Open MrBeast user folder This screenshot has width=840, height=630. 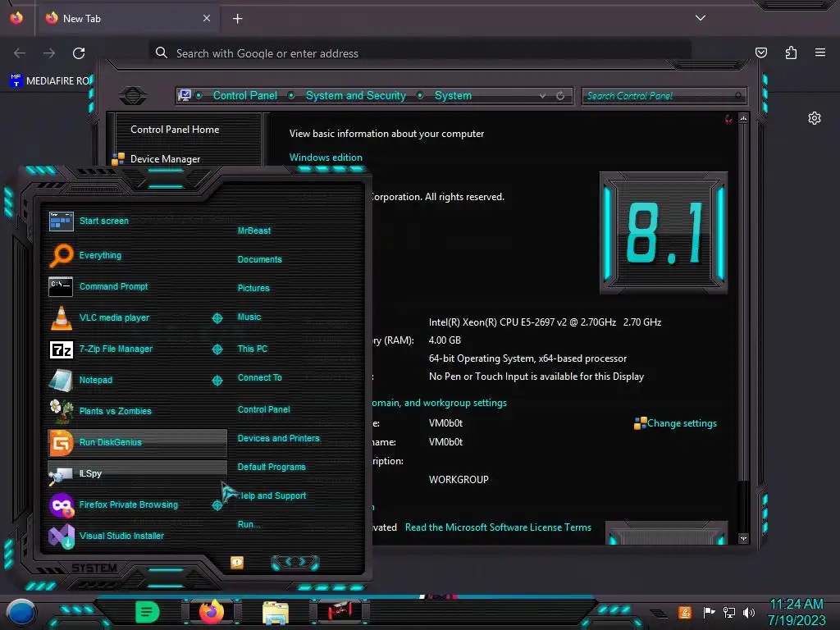click(254, 231)
